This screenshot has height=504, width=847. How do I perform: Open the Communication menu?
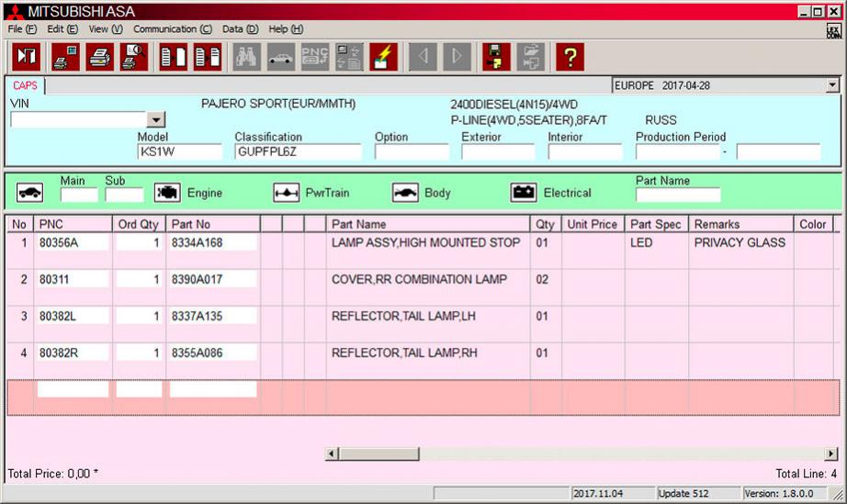coord(173,29)
